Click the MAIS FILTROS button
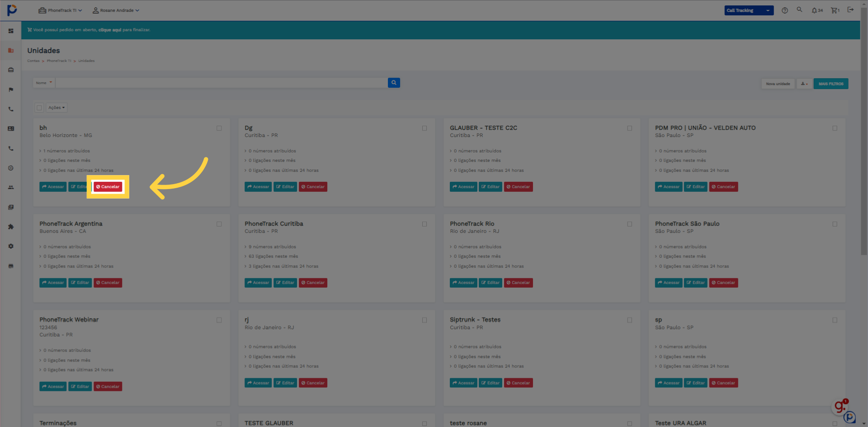This screenshot has width=868, height=427. click(x=831, y=84)
